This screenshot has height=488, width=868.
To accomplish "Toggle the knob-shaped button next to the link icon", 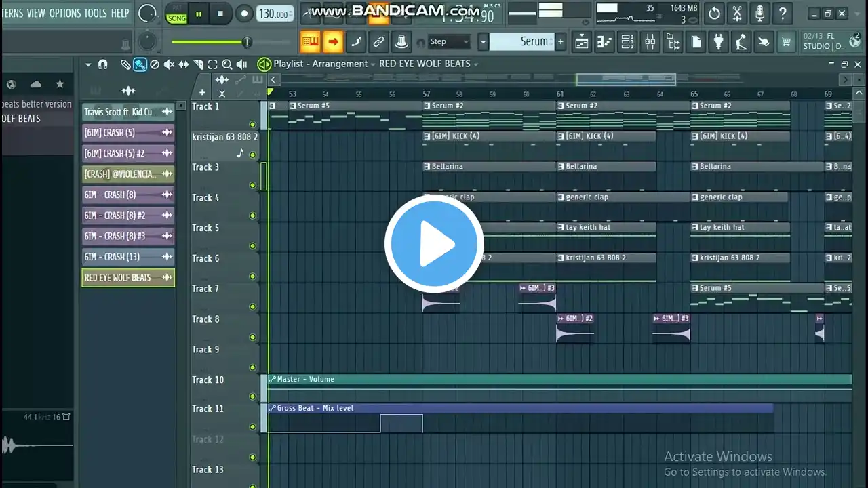I will (x=402, y=41).
